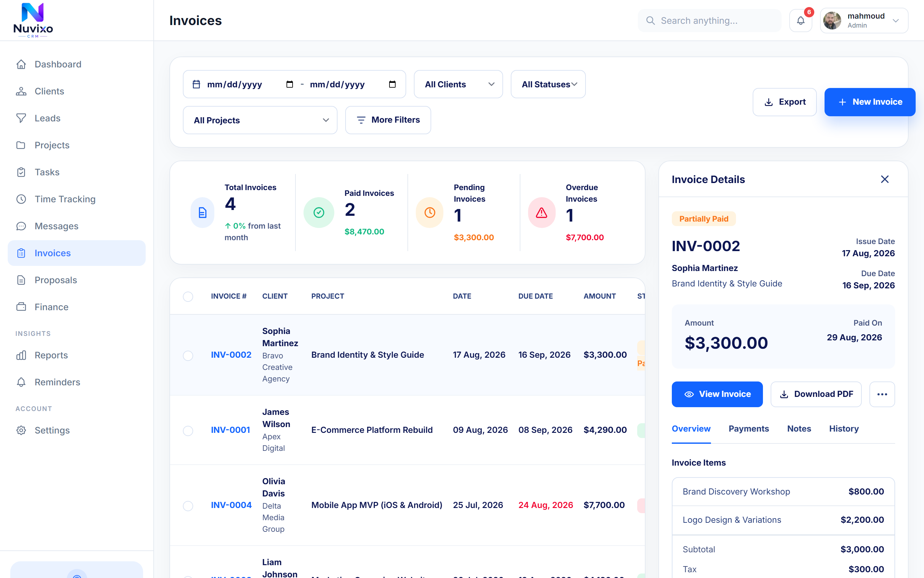
Task: Click the Leads funnel icon
Action: coord(21,118)
